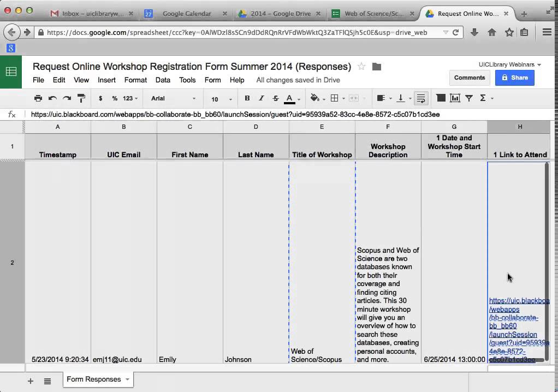Select the Paint format roller icon
Image resolution: width=558 pixels, height=392 pixels.
pos(81,98)
